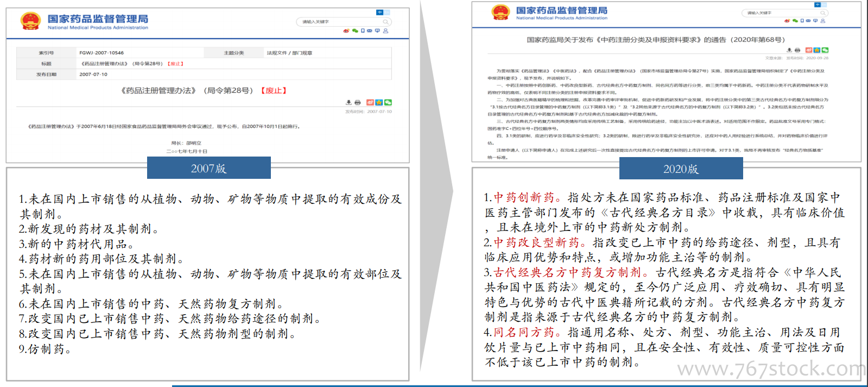Screen dimensions: 868x387
Task: Click item 7 about 给药途径的制剂
Action: click(170, 319)
